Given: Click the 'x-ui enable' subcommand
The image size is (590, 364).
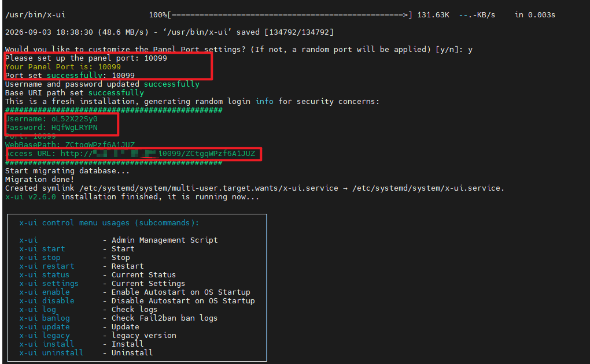Looking at the screenshot, I should (45, 292).
